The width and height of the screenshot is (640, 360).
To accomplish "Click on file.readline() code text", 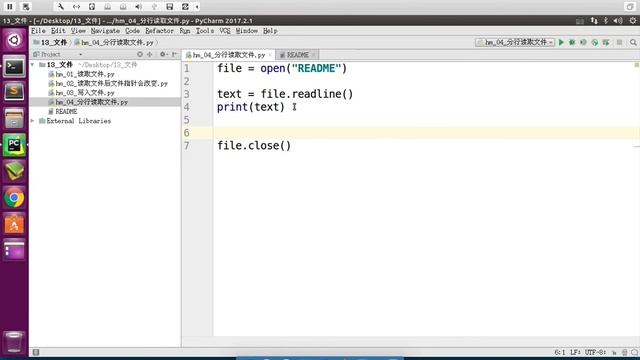I will click(x=307, y=94).
